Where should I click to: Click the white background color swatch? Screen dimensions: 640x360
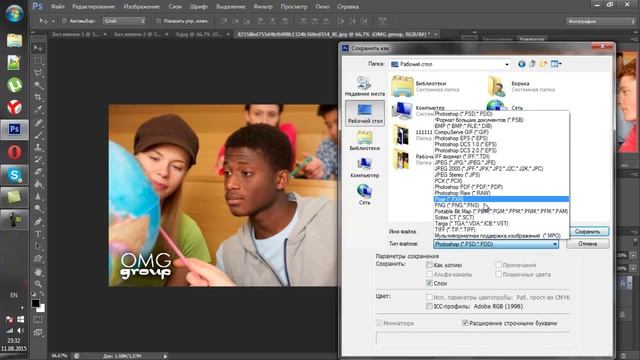pos(42,309)
